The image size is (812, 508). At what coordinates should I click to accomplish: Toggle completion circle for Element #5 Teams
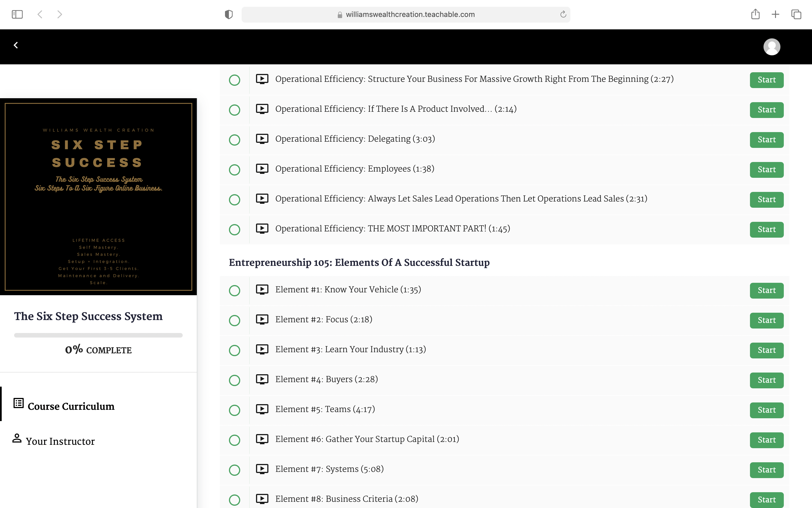click(x=235, y=410)
